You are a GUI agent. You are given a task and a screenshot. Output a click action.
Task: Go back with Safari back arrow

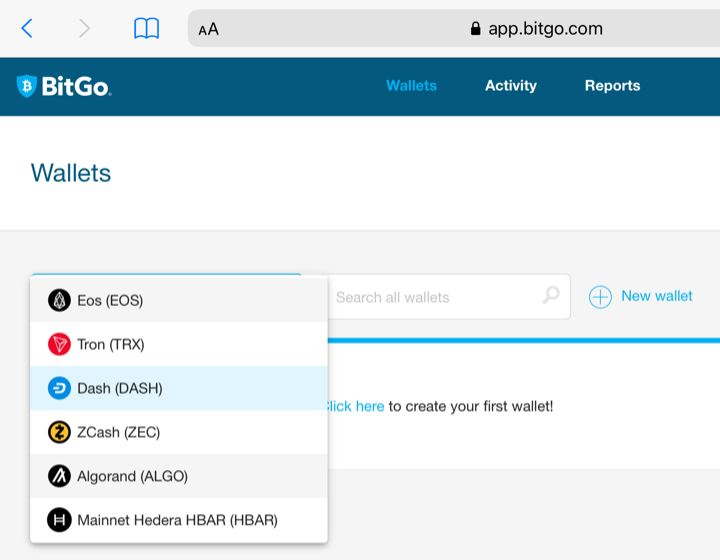pyautogui.click(x=27, y=28)
